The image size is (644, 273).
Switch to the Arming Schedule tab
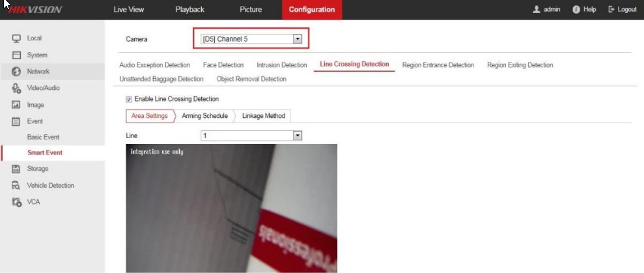coord(204,116)
